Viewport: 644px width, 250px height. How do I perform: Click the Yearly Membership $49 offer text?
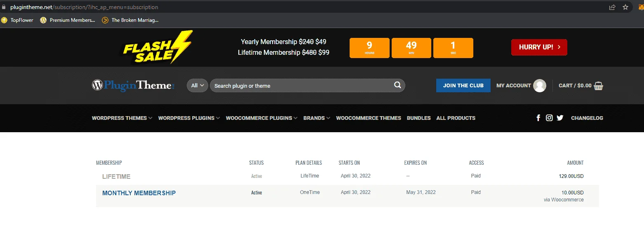284,42
